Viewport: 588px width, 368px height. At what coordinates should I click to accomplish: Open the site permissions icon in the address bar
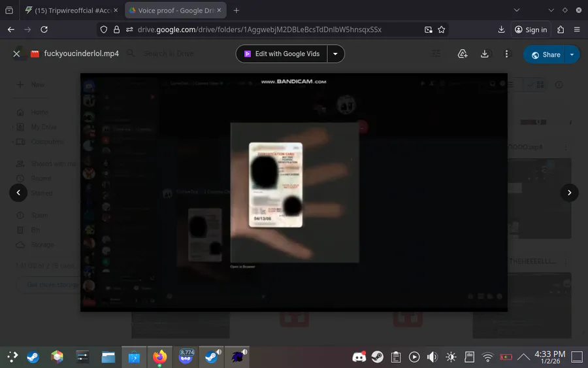tap(129, 29)
